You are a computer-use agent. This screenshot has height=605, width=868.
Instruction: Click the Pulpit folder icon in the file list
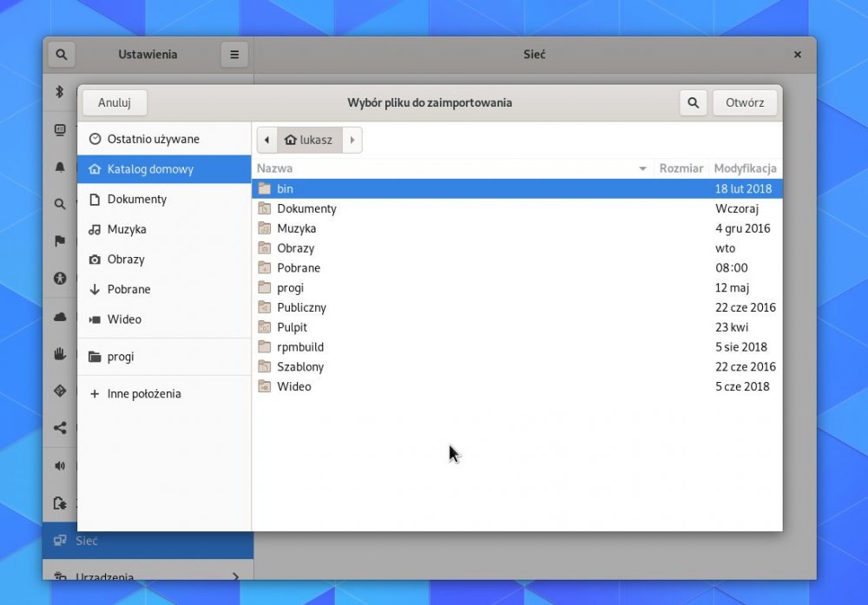(x=265, y=327)
